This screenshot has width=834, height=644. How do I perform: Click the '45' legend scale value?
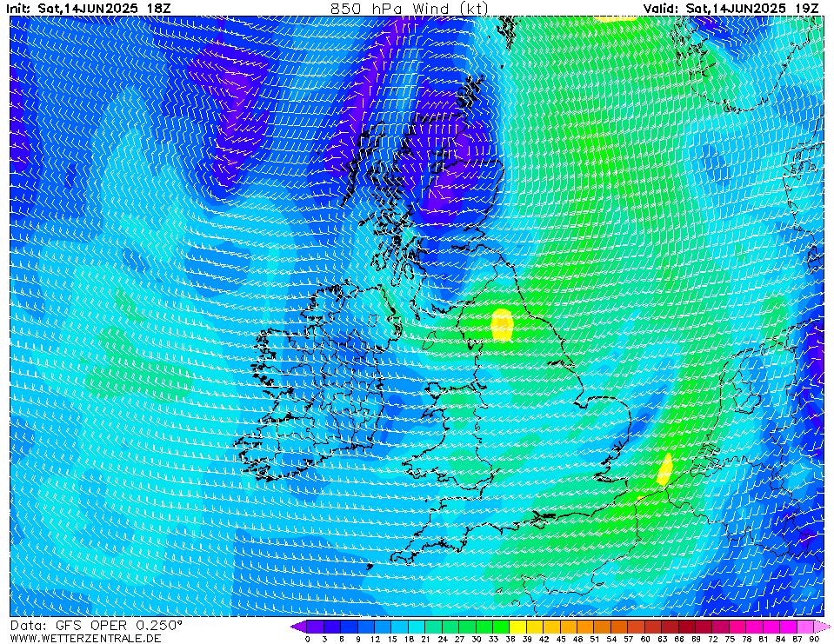coord(561,639)
